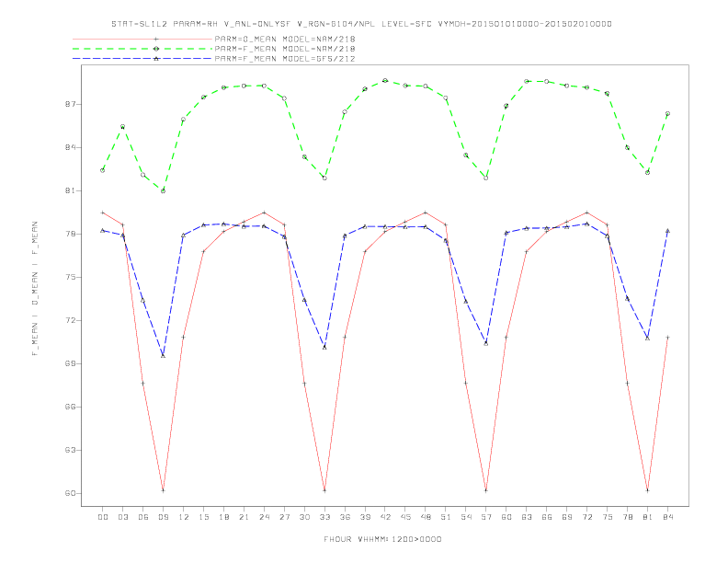Click x-axis tick label 36
Viewport: 728px width, 563px height.
[345, 517]
